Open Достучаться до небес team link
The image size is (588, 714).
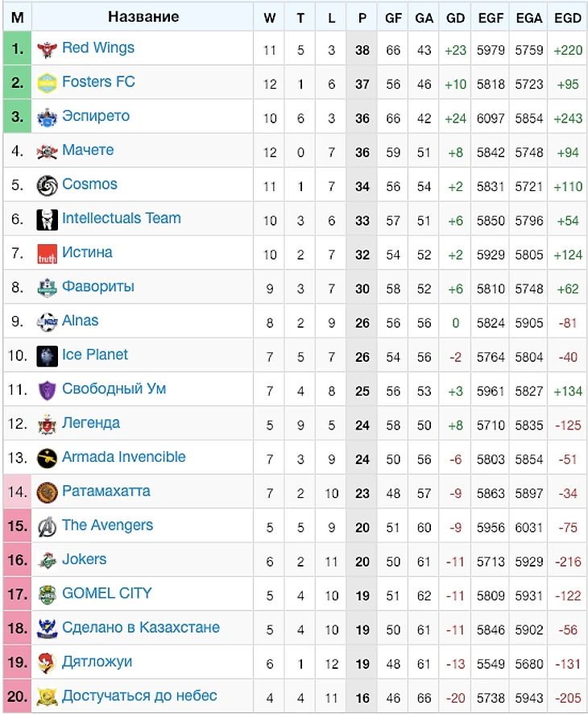coord(139,695)
